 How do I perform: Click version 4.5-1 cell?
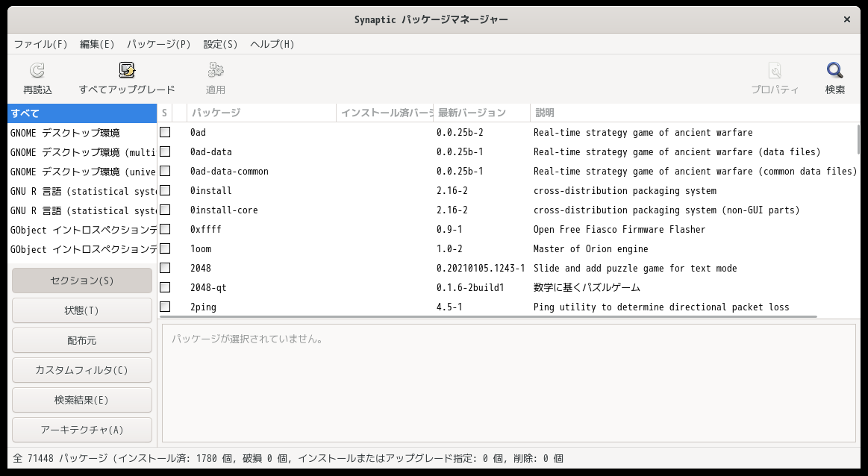pos(449,307)
